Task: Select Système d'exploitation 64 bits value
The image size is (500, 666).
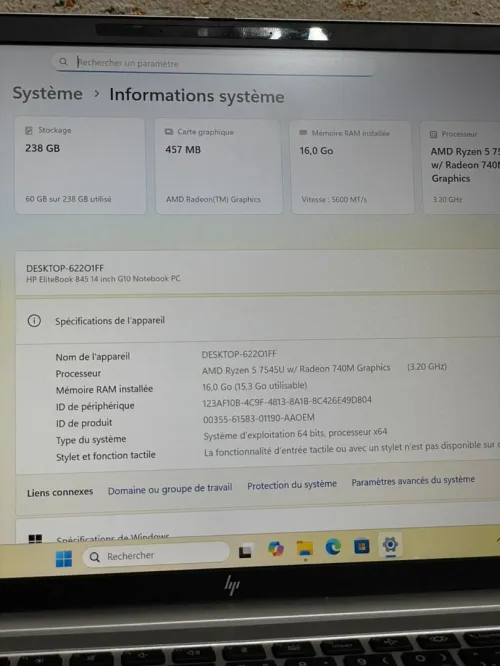Action: point(295,434)
